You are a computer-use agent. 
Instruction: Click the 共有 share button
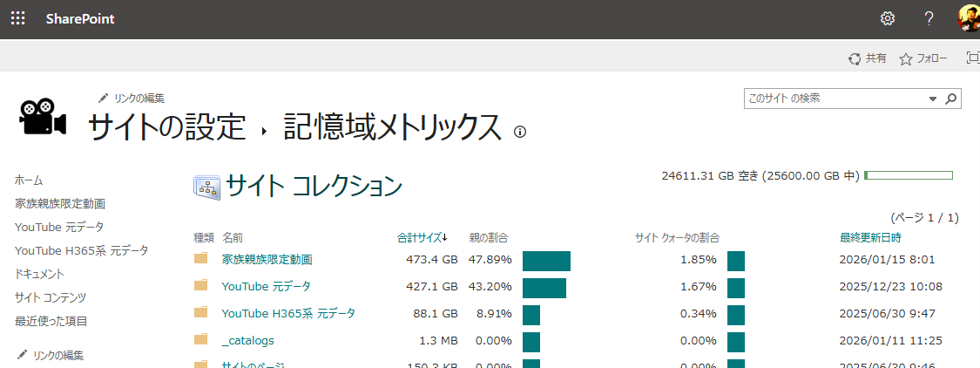coord(868,58)
